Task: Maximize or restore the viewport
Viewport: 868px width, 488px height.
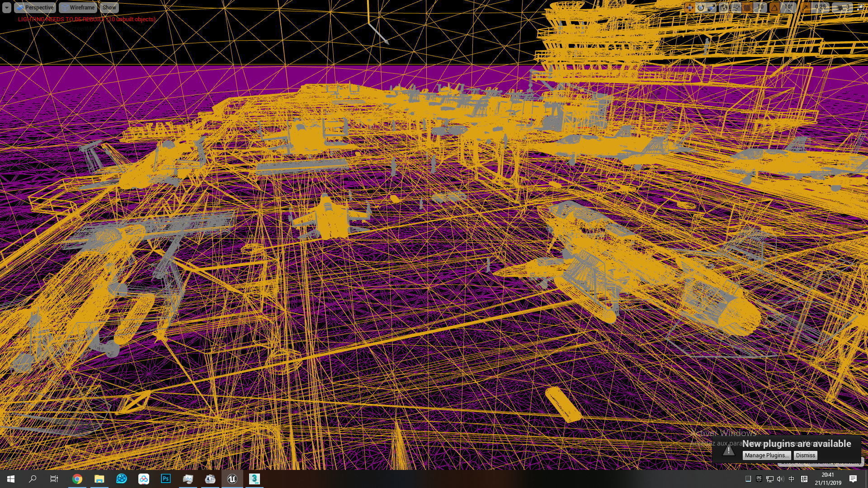Action: pos(861,7)
